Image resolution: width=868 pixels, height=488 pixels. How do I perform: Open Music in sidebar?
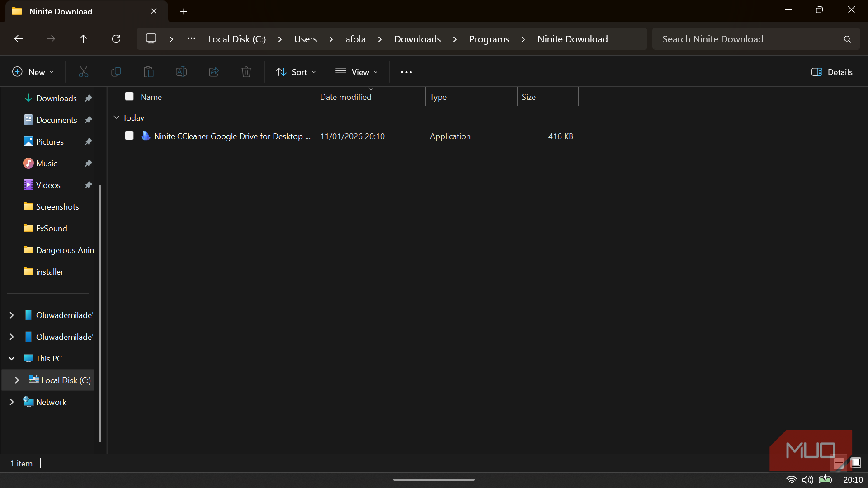pos(40,163)
